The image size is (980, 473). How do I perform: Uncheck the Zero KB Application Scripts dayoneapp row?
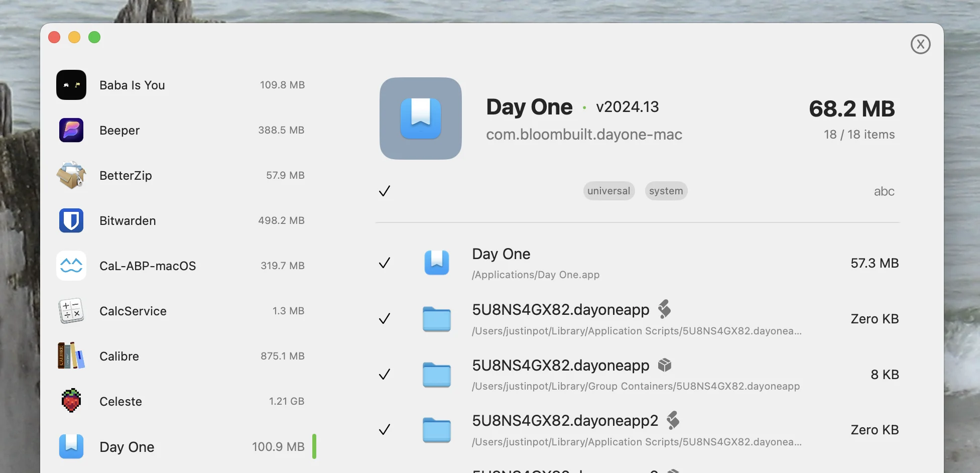click(x=385, y=319)
